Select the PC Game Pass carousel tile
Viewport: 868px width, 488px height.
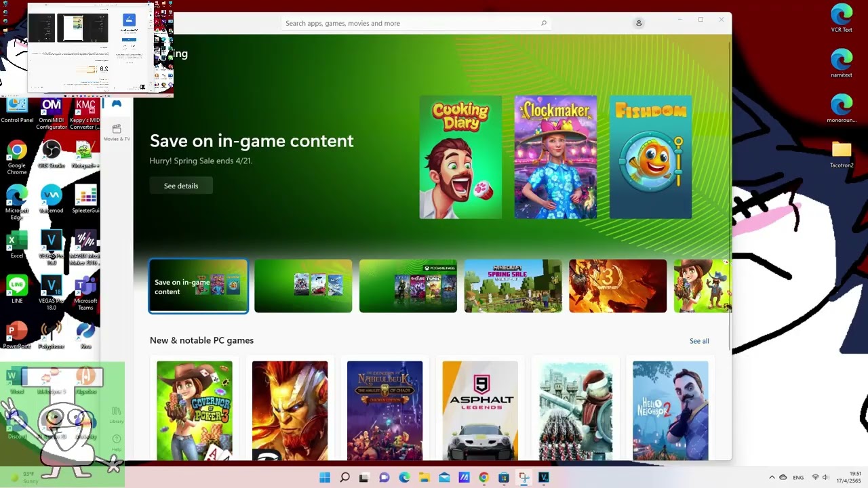[408, 286]
